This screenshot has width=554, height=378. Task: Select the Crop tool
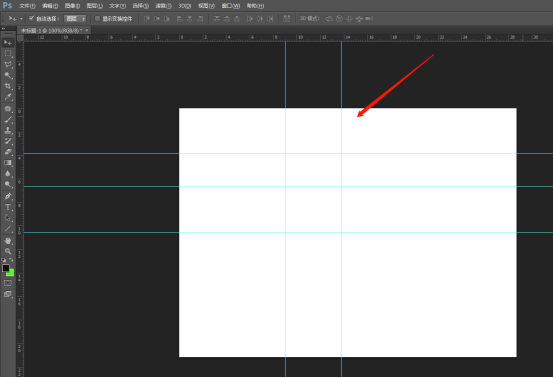[x=8, y=86]
